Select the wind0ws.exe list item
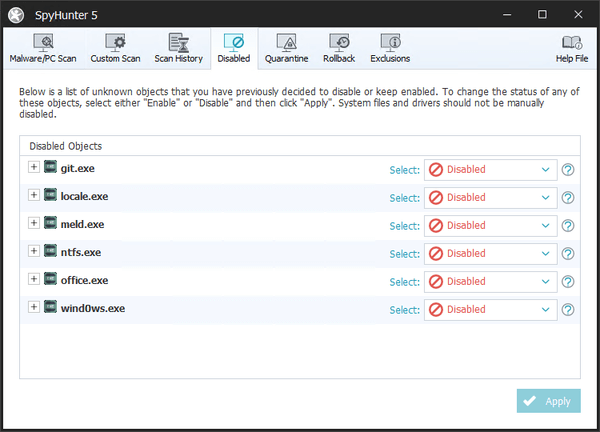The height and width of the screenshot is (432, 600). [x=92, y=308]
